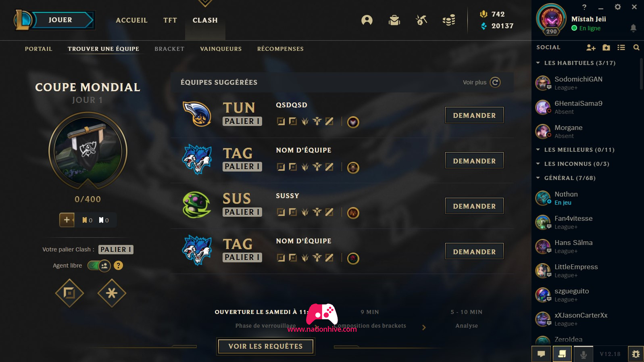Screen dimensions: 644x362
Task: Switch to the Récompenses tab
Action: click(x=280, y=49)
